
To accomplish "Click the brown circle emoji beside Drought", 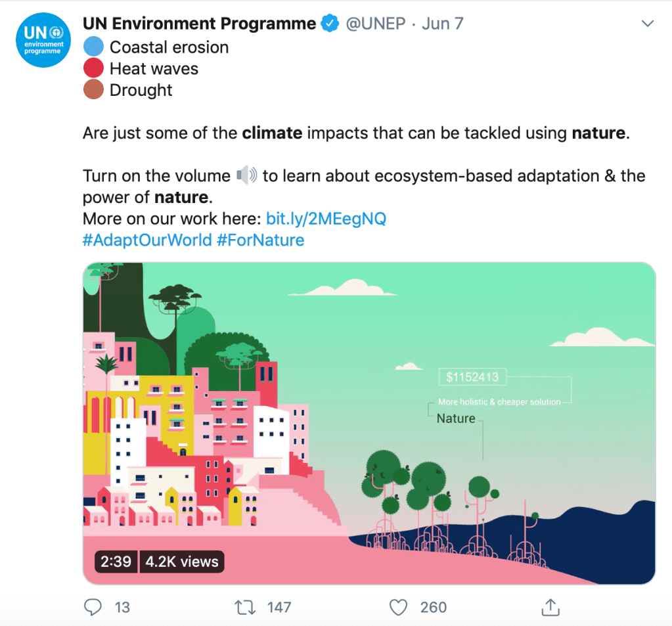I will click(x=94, y=90).
